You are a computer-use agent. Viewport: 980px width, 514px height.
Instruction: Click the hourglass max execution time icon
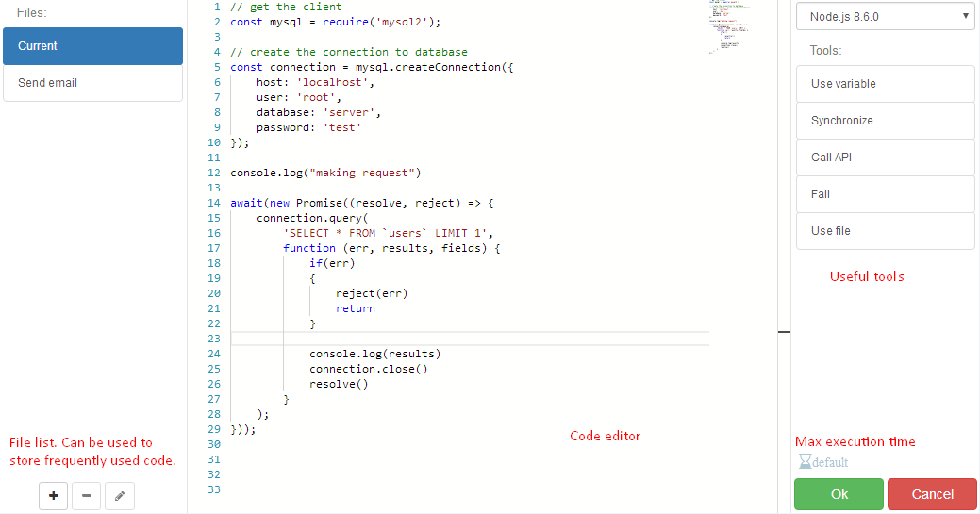coord(805,462)
